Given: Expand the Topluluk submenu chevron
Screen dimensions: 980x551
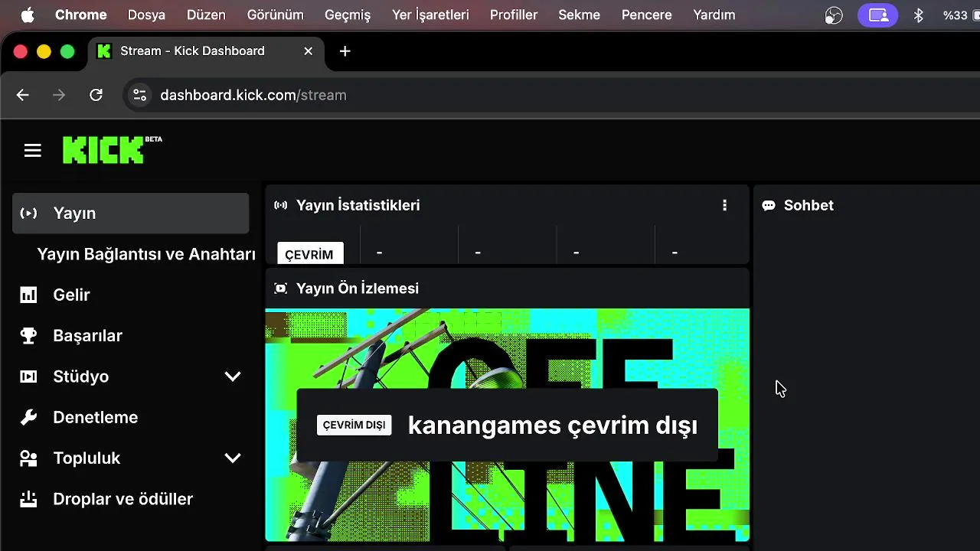Looking at the screenshot, I should point(233,458).
